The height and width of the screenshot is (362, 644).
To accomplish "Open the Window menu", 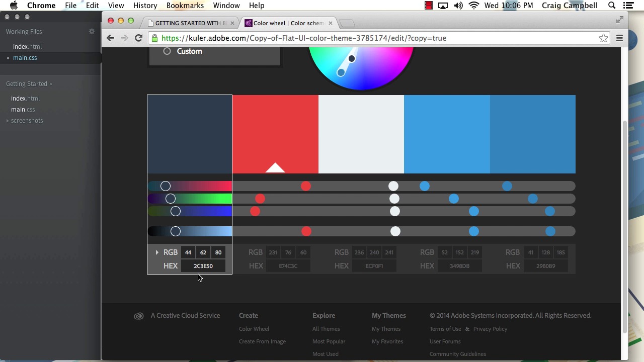I will [226, 6].
